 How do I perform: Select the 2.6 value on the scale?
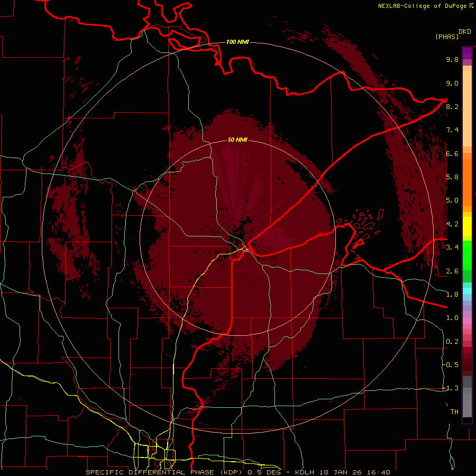[x=452, y=271]
